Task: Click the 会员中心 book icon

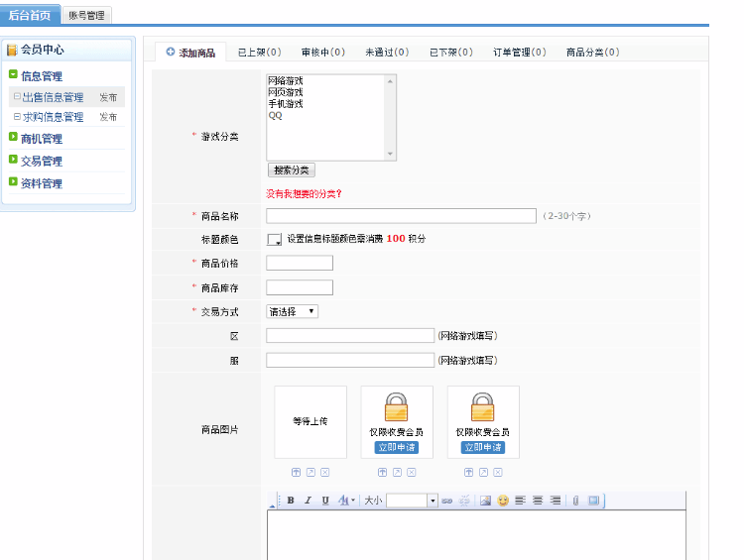Action: 12,50
